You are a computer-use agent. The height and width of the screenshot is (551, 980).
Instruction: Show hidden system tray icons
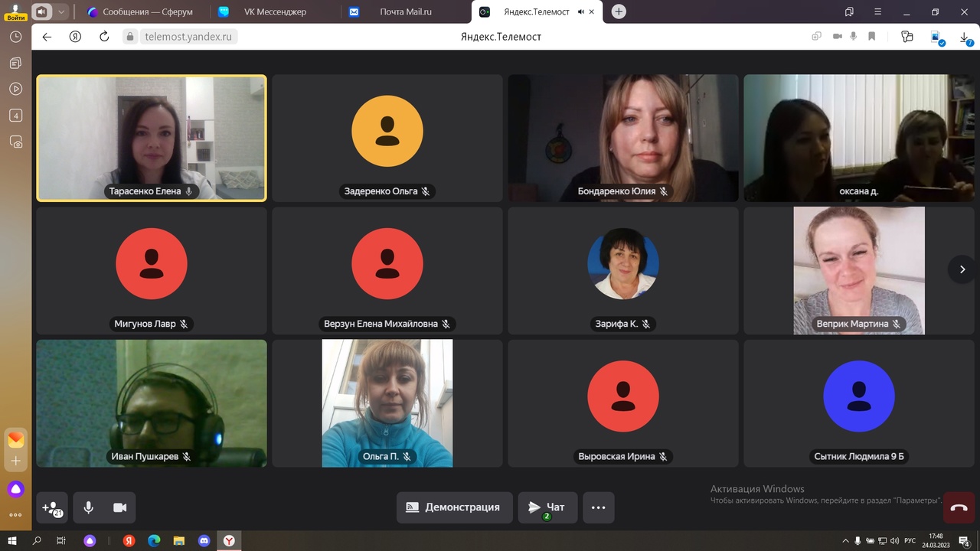pos(846,540)
